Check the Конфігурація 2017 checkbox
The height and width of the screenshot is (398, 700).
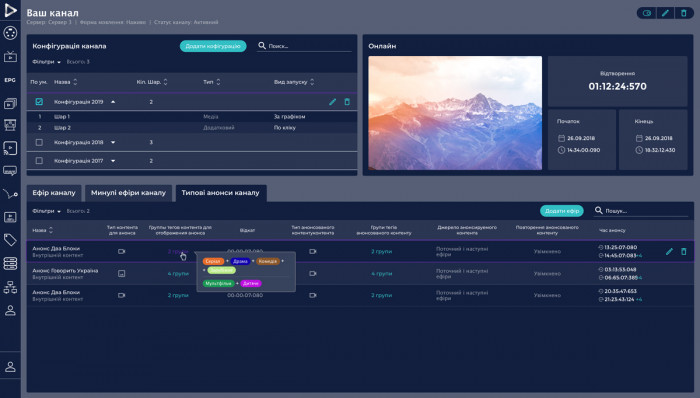(x=39, y=161)
